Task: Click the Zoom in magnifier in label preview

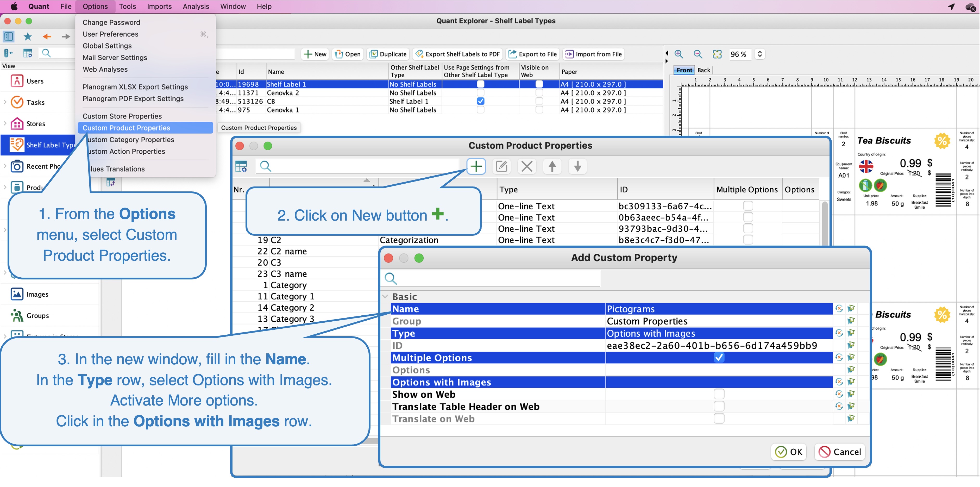Action: coord(679,54)
